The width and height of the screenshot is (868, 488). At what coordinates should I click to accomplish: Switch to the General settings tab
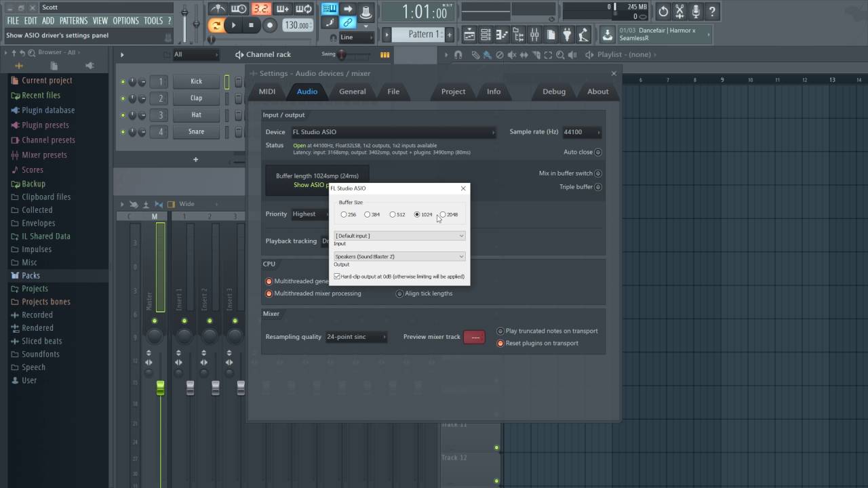coord(353,91)
